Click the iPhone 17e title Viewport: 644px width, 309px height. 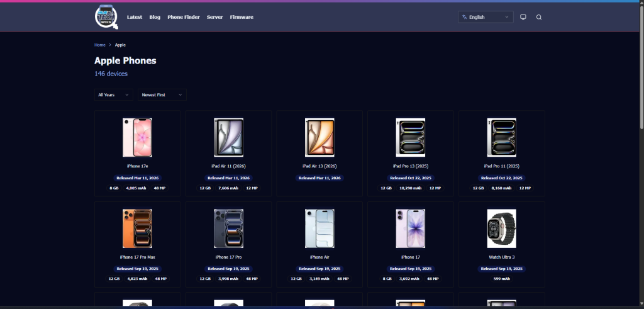(x=137, y=166)
